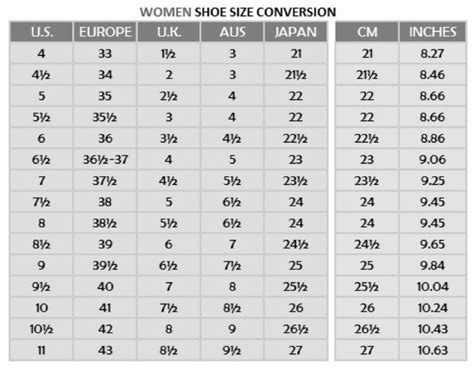Viewport: 474px width, 368px height.
Task: Click the JAPAN column header
Action: (x=296, y=32)
